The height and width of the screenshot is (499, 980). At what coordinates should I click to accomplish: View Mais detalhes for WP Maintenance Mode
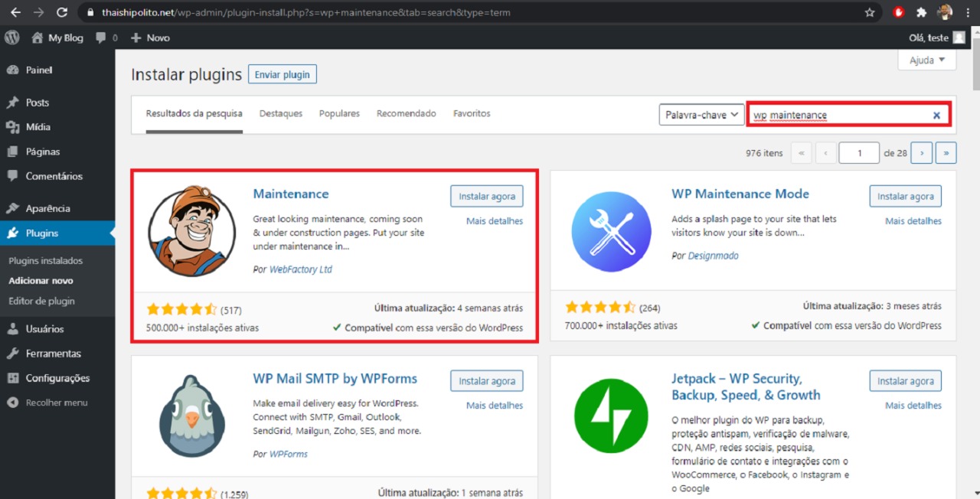coord(913,221)
